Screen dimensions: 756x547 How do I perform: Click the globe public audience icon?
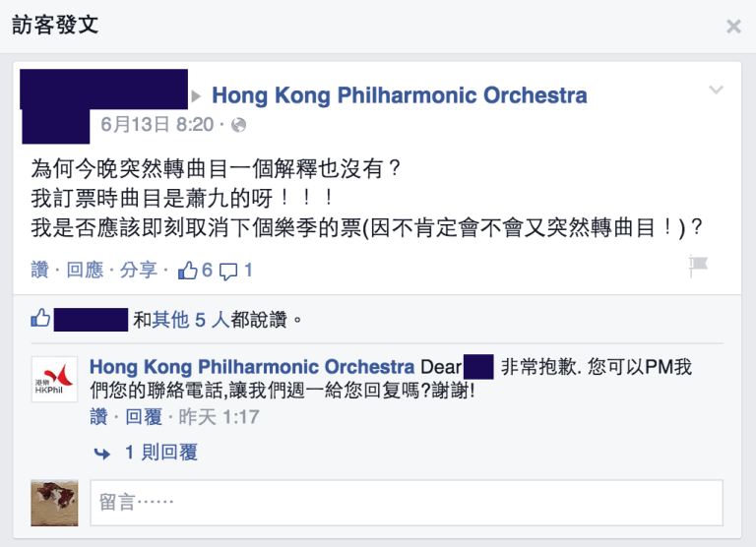pyautogui.click(x=238, y=125)
